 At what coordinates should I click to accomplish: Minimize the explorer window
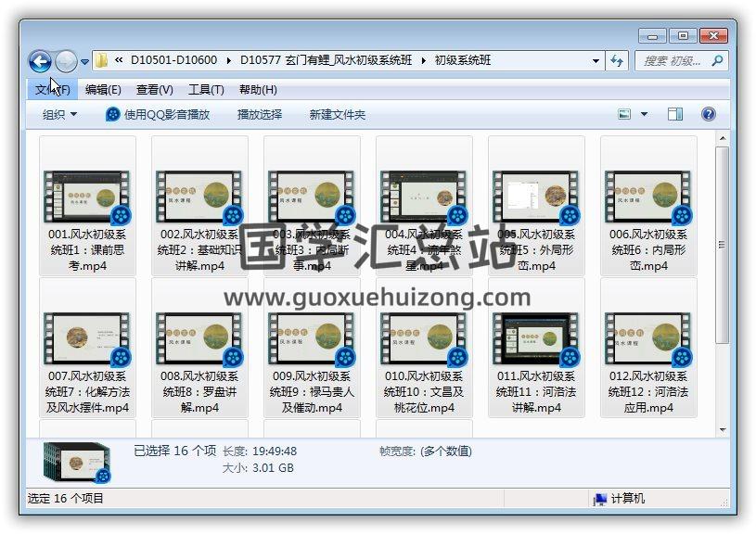pos(653,36)
